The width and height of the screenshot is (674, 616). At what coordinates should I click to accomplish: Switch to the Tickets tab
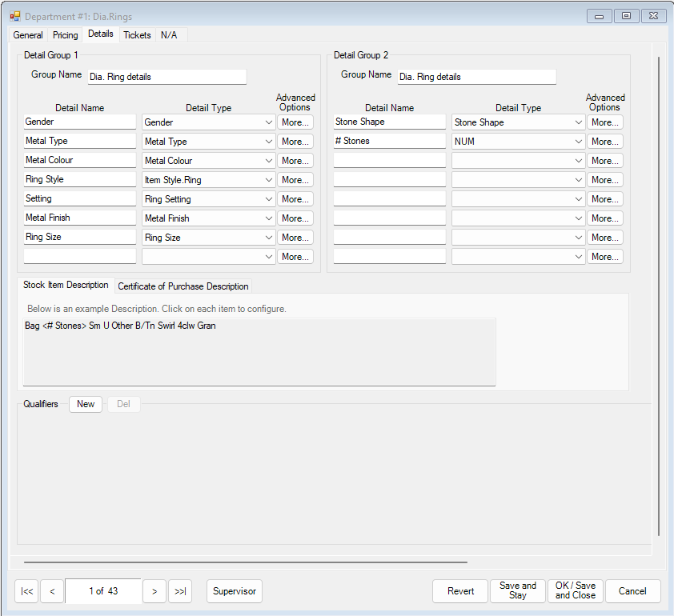point(137,34)
